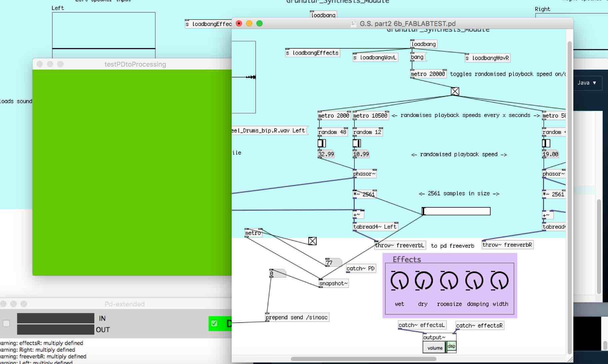608x364 pixels.
Task: Click the width knob in Effects
Action: pos(499,280)
